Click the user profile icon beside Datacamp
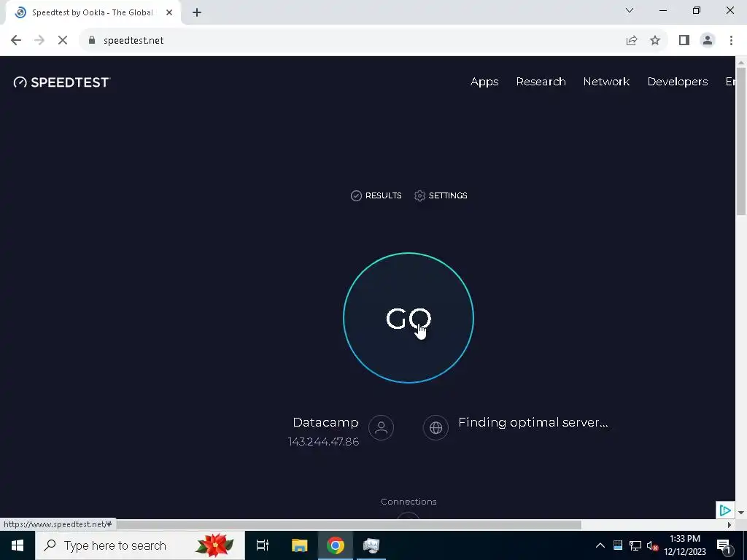Image resolution: width=747 pixels, height=560 pixels. [x=381, y=427]
